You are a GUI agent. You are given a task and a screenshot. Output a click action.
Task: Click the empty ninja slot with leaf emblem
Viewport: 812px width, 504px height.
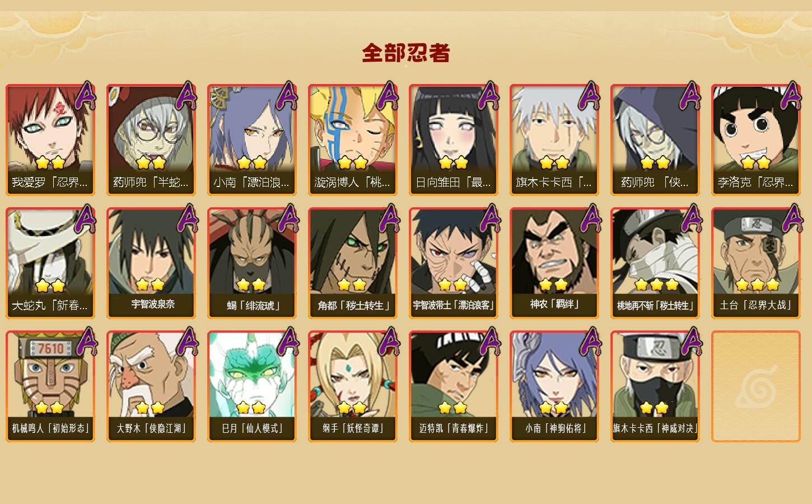click(756, 386)
